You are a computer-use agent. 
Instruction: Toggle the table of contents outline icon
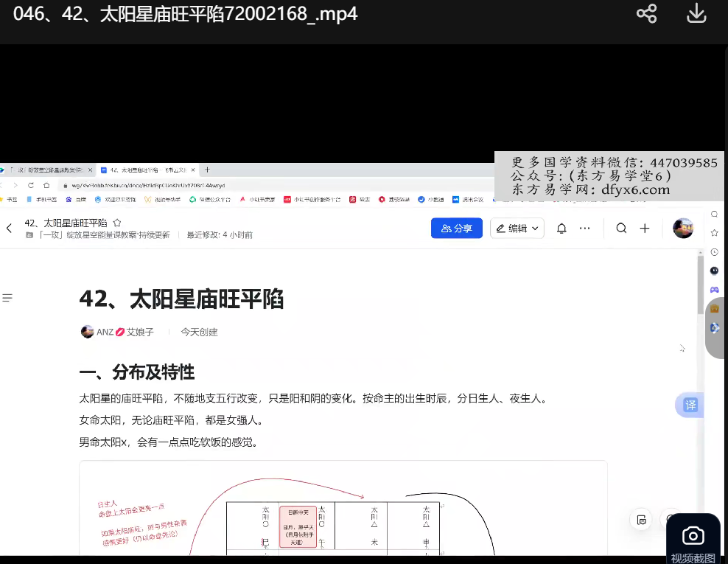pos(8,298)
